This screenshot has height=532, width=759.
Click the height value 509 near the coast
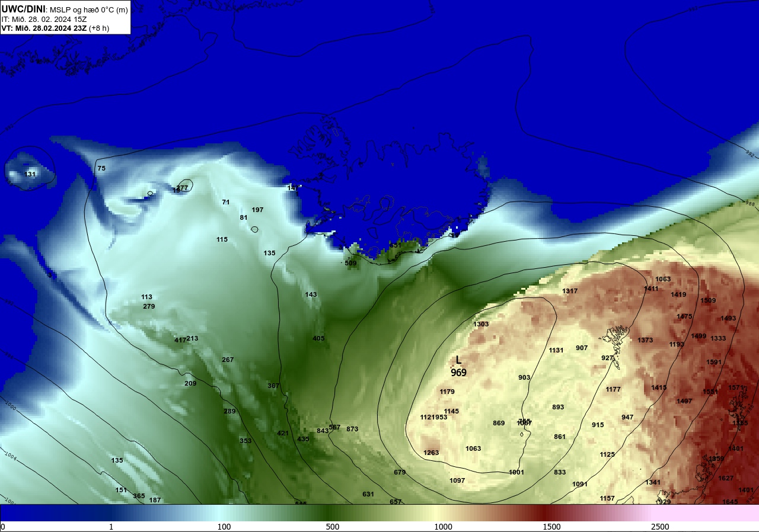(350, 263)
